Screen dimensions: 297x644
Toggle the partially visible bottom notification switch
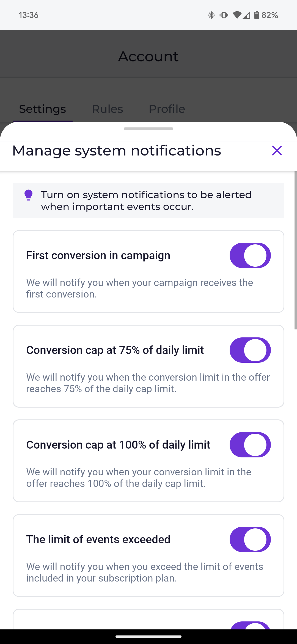point(250,625)
